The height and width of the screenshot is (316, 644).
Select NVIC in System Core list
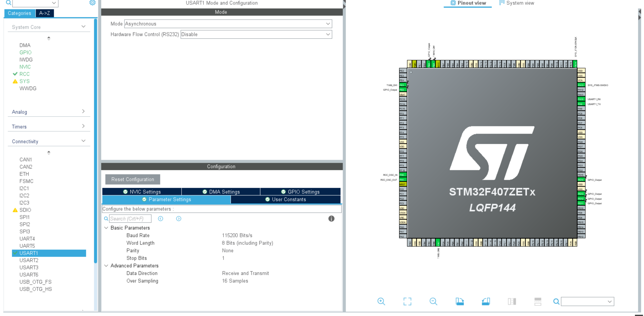[25, 67]
